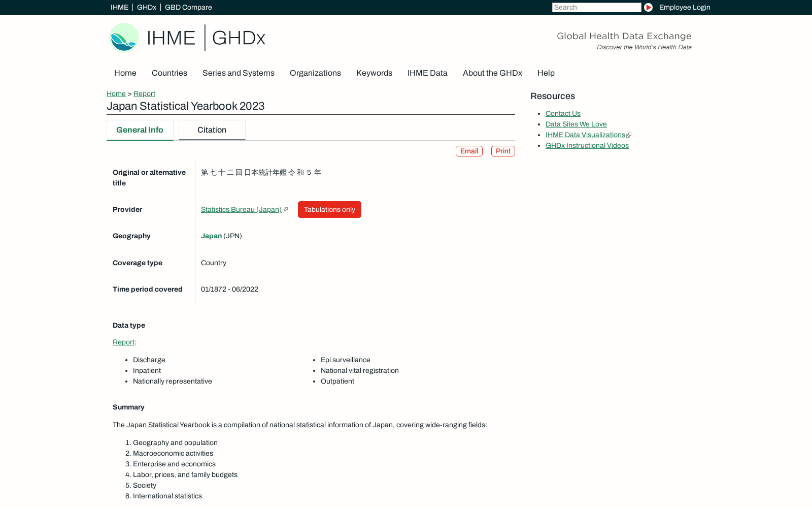Open the IHME Data menu item
Screen dimensions: 812x508
[427, 73]
